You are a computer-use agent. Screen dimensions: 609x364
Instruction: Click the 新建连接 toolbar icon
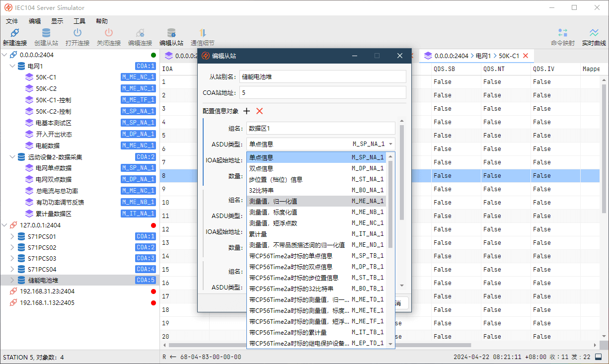[14, 33]
